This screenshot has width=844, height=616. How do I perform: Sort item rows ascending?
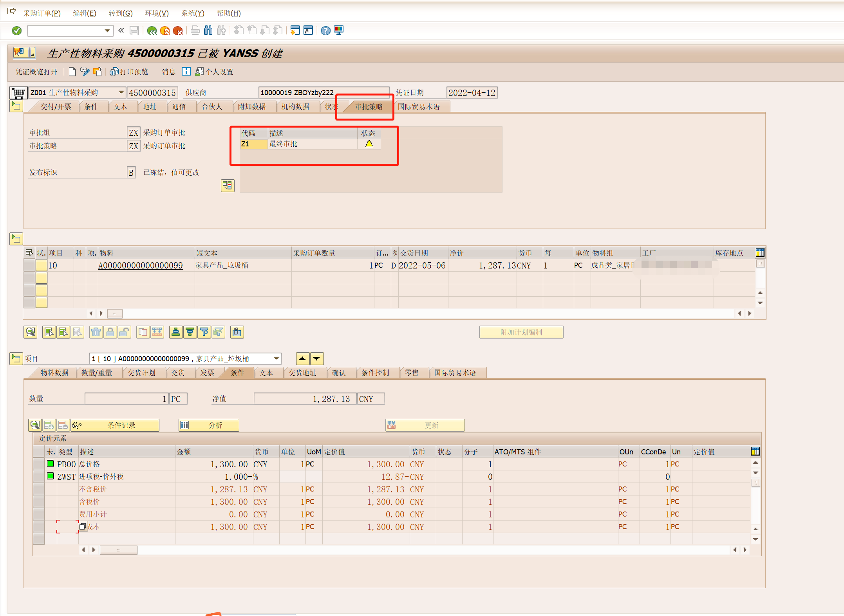(175, 332)
